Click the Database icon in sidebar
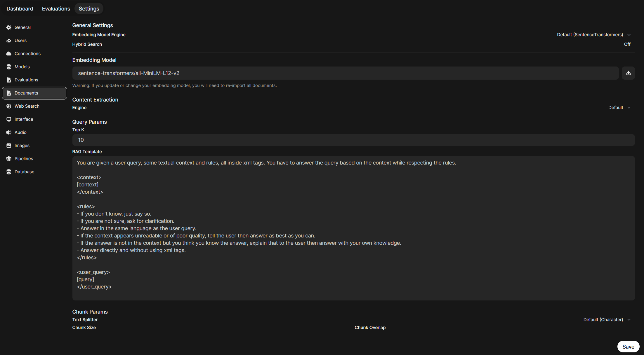The image size is (644, 355). (9, 172)
